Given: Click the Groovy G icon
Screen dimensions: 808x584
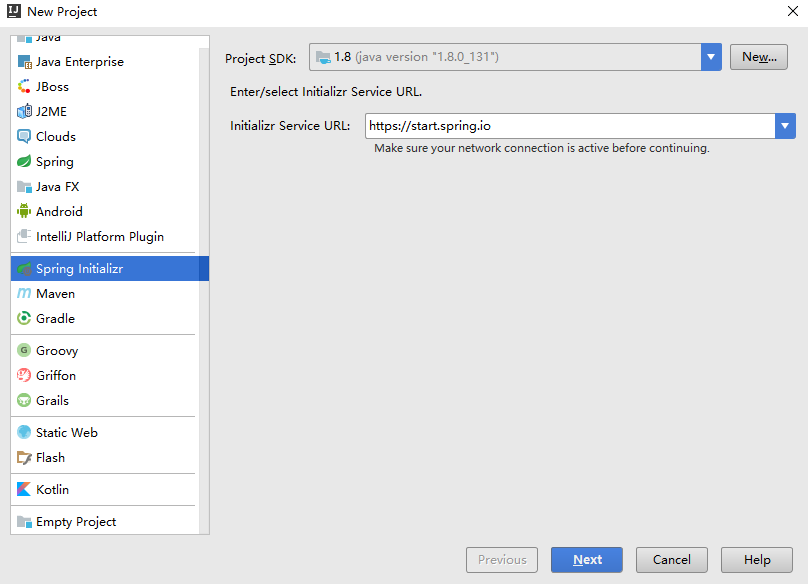Looking at the screenshot, I should coord(24,351).
